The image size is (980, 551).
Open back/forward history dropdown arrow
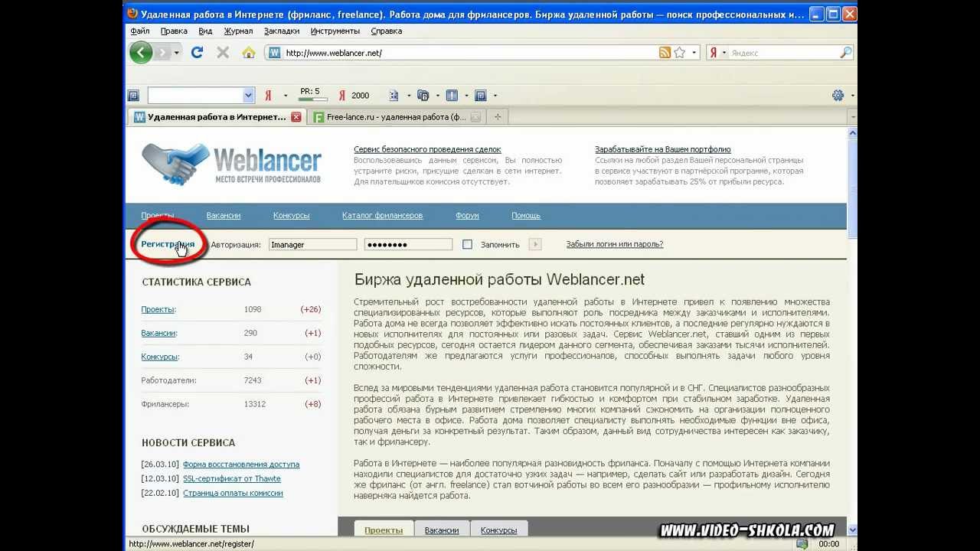pyautogui.click(x=177, y=53)
